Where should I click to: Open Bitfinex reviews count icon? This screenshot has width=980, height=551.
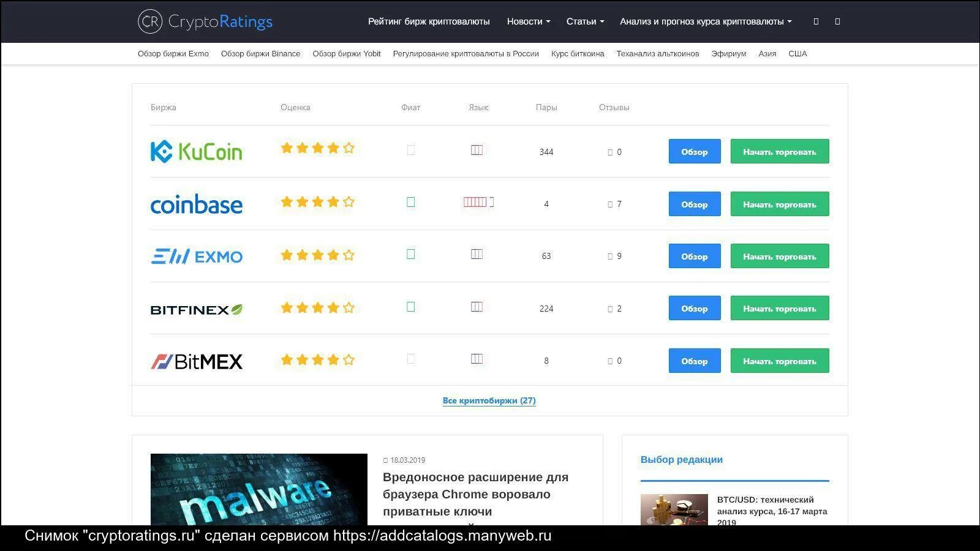pyautogui.click(x=610, y=309)
